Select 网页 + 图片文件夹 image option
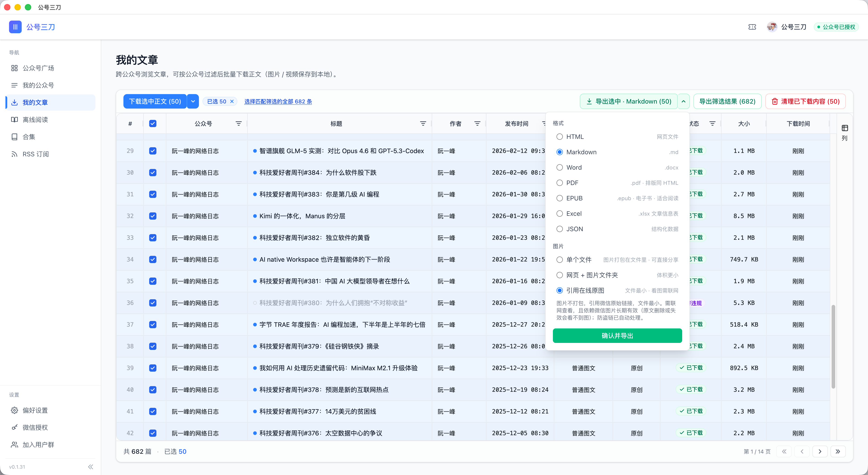This screenshot has width=868, height=475. coord(560,275)
